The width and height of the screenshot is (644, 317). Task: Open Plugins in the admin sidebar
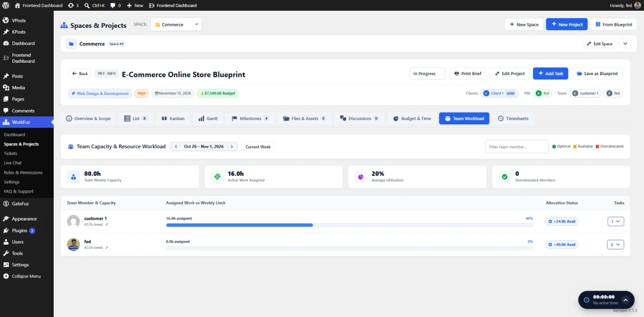pyautogui.click(x=19, y=231)
